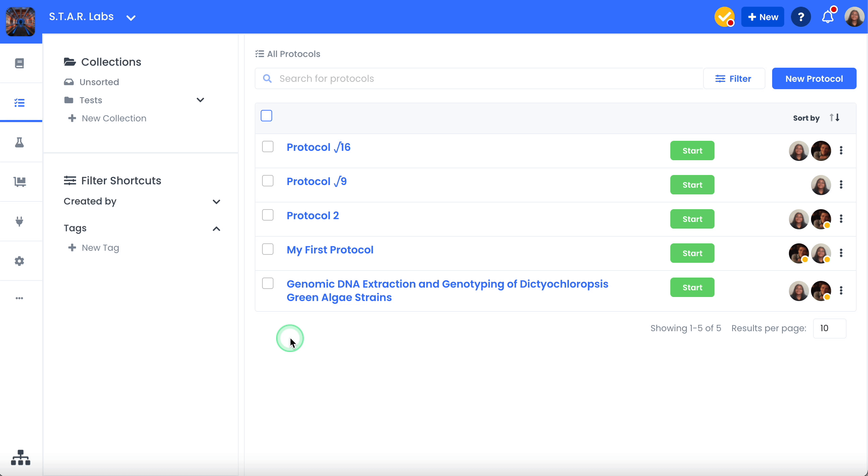The width and height of the screenshot is (868, 476).
Task: Open the lab flask Experiments icon
Action: (19, 142)
